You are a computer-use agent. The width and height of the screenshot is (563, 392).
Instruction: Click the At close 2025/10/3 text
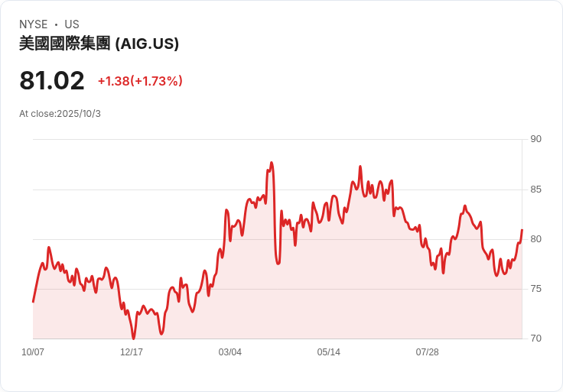pos(60,114)
